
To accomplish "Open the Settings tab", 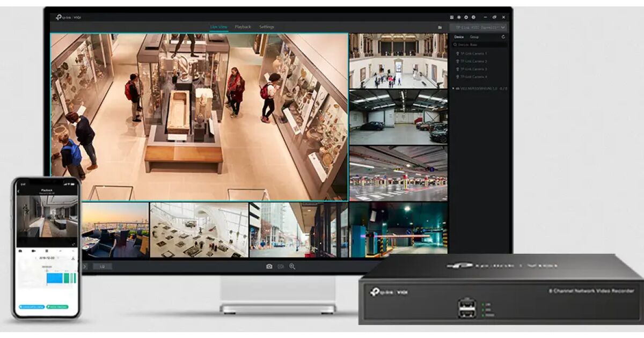I will tap(267, 27).
